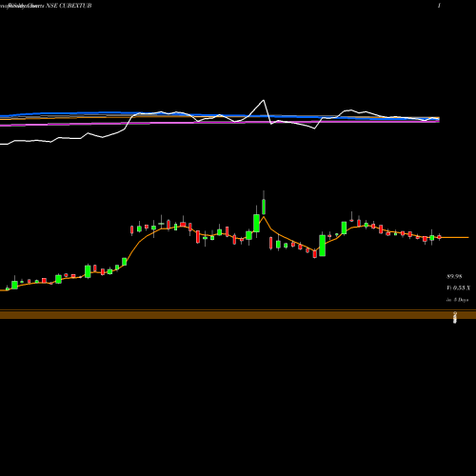Click the 89.98 price value label
Viewport: 476px width, 476px height.
454,276
